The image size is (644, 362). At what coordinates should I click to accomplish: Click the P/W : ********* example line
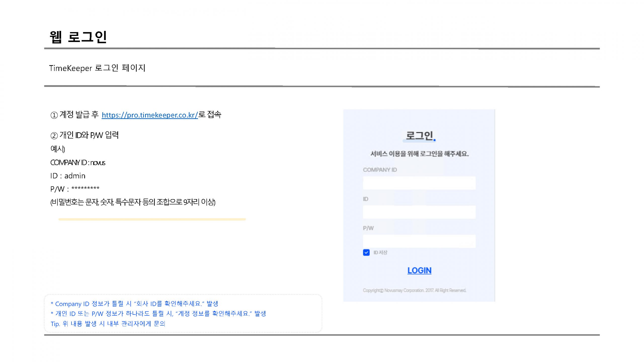[75, 189]
